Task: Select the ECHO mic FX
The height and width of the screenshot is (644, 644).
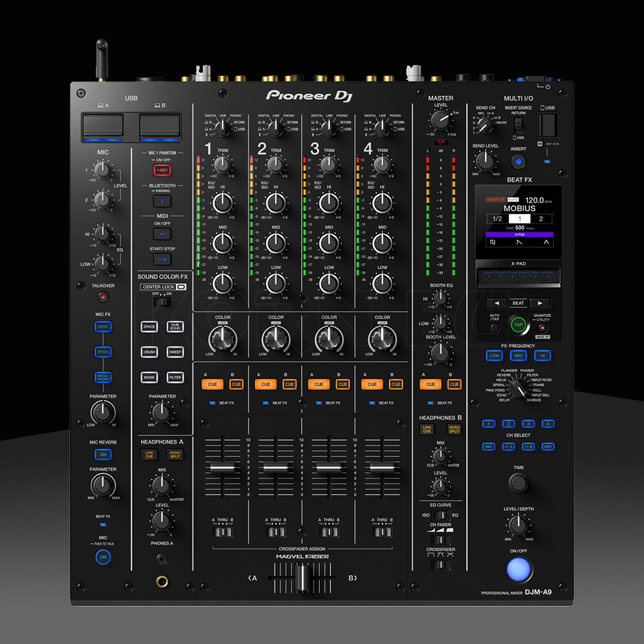Action: (x=102, y=327)
